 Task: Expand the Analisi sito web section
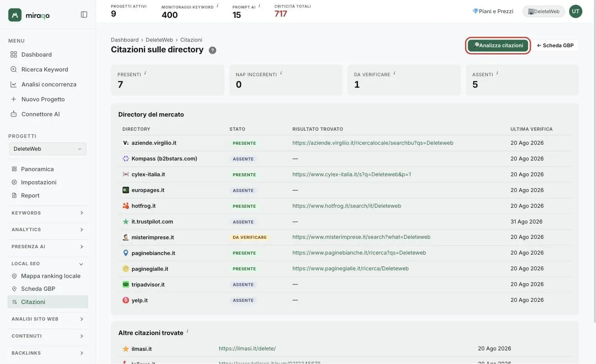[48, 319]
